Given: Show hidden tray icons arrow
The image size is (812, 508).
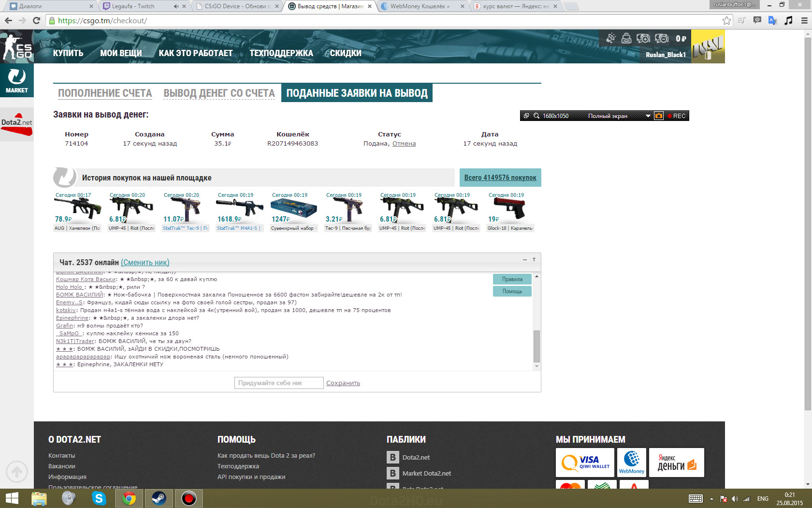Looking at the screenshot, I should click(x=711, y=499).
